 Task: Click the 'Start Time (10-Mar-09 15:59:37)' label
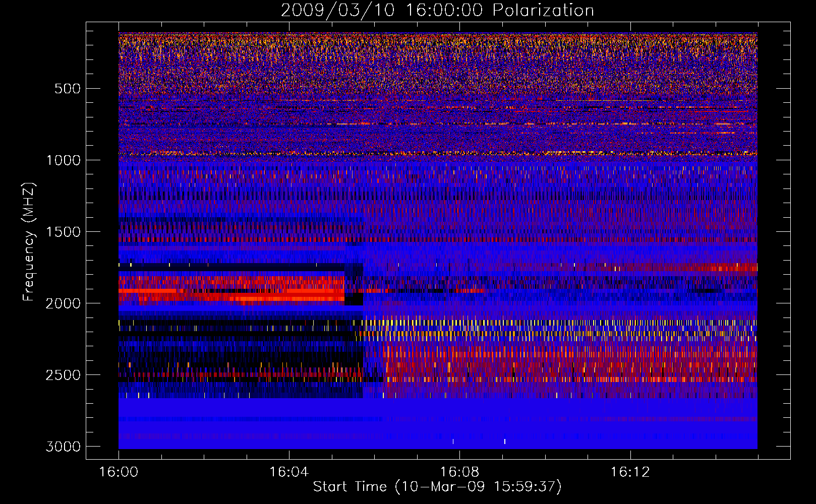(437, 487)
